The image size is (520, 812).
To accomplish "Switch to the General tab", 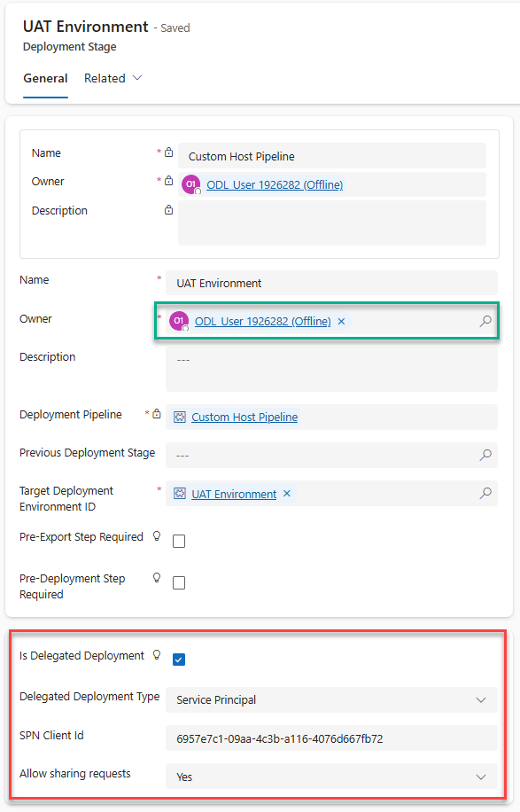I will click(x=45, y=78).
